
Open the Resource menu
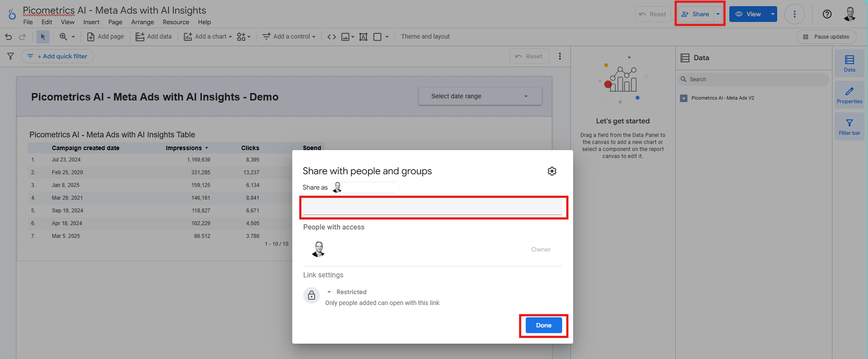tap(176, 22)
